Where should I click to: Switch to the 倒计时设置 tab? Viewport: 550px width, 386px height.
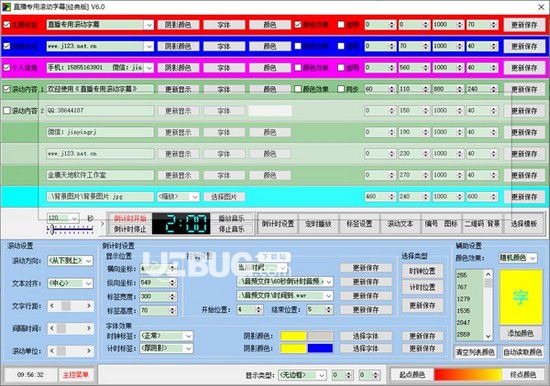[x=277, y=224]
